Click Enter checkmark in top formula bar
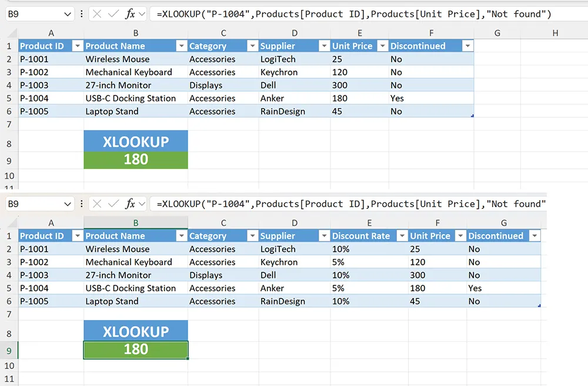This screenshot has width=588, height=386. tap(113, 14)
